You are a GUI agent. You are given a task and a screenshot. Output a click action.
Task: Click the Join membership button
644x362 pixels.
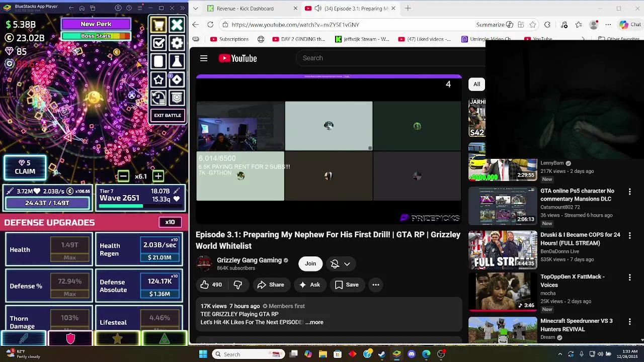pos(310,263)
